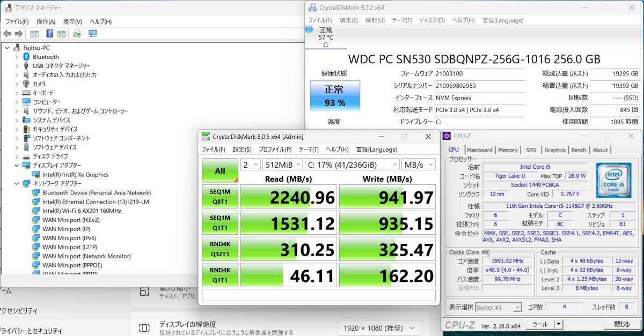Image resolution: width=644 pixels, height=336 pixels.
Task: Open プロファイル(P) menu in CrystalDiskMark
Action: pyautogui.click(x=275, y=150)
